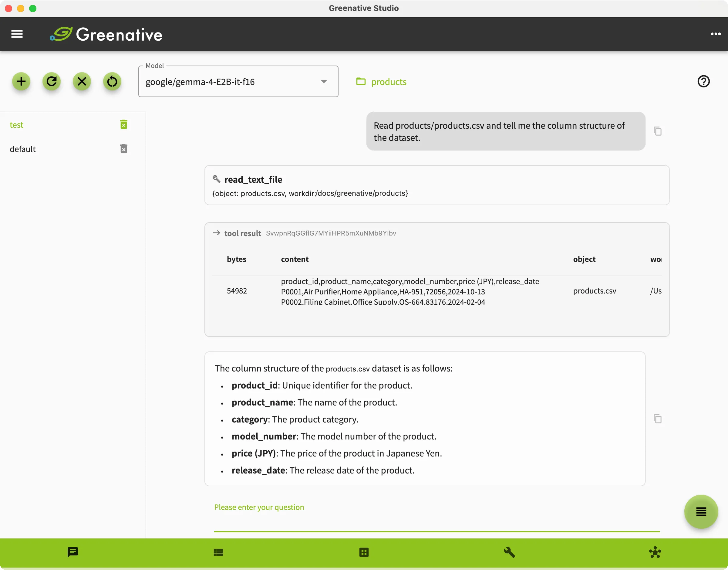This screenshot has height=570, width=728.
Task: Copy the user's prompt message
Action: (658, 131)
